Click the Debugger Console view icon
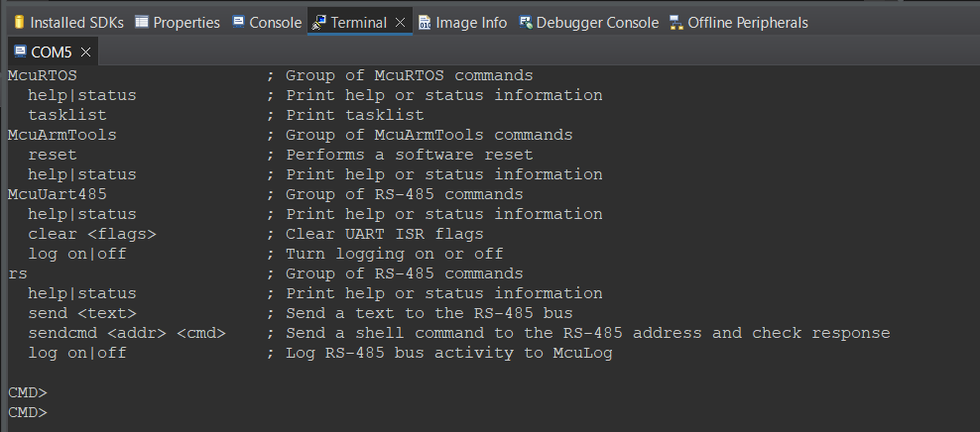 coord(526,22)
